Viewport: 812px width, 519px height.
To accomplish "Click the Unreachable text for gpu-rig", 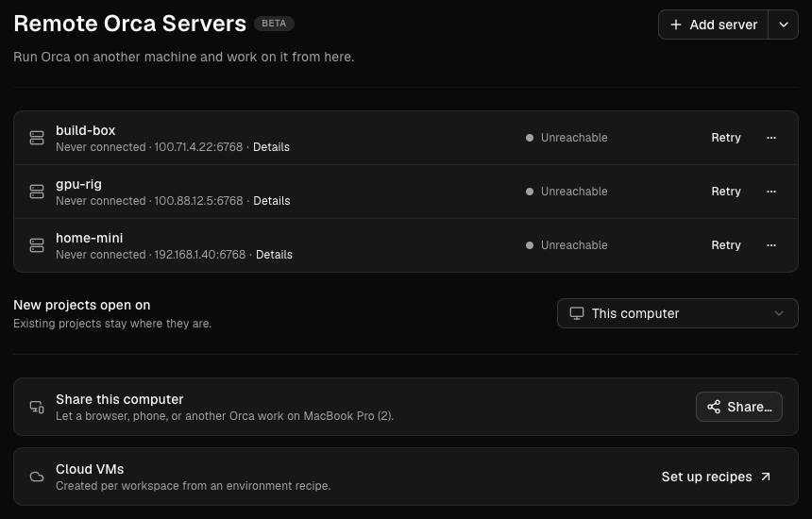I will point(574,192).
